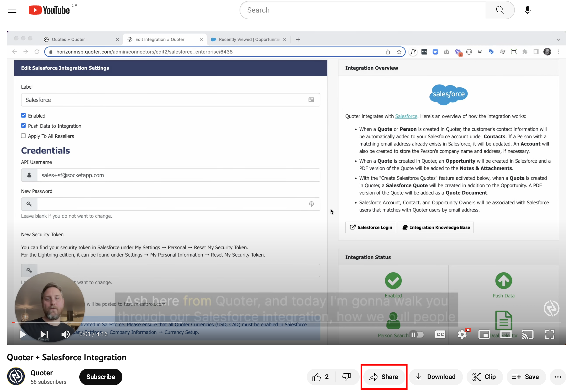Switch to miniplayer mode
Image resolution: width=573 pixels, height=392 pixels.
(x=484, y=335)
